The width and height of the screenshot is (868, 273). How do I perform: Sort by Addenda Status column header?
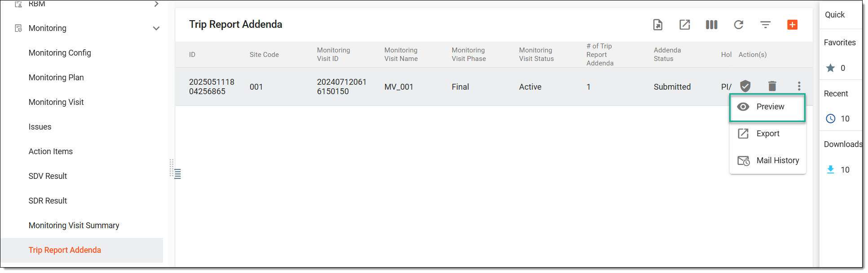click(x=667, y=55)
